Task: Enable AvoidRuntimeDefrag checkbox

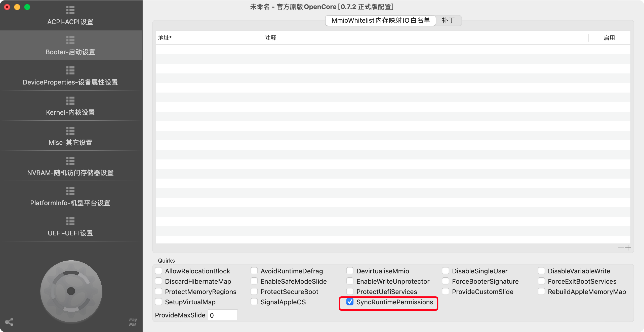Action: point(254,271)
